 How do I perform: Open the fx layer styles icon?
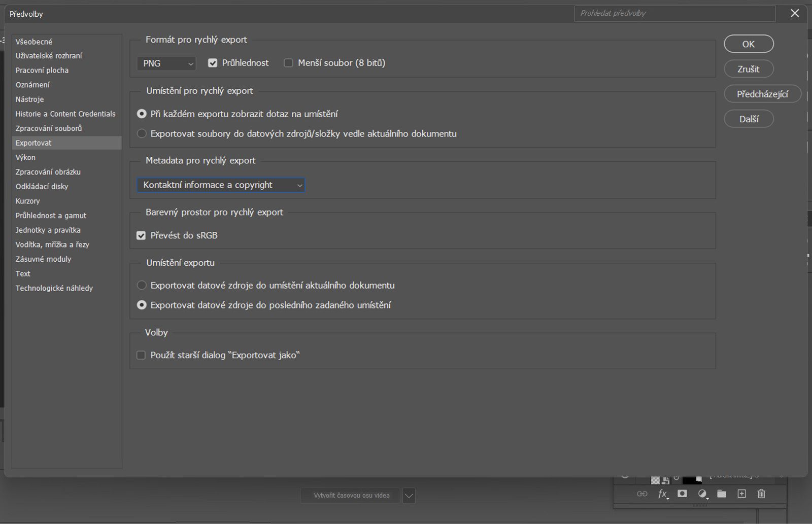[x=662, y=495]
